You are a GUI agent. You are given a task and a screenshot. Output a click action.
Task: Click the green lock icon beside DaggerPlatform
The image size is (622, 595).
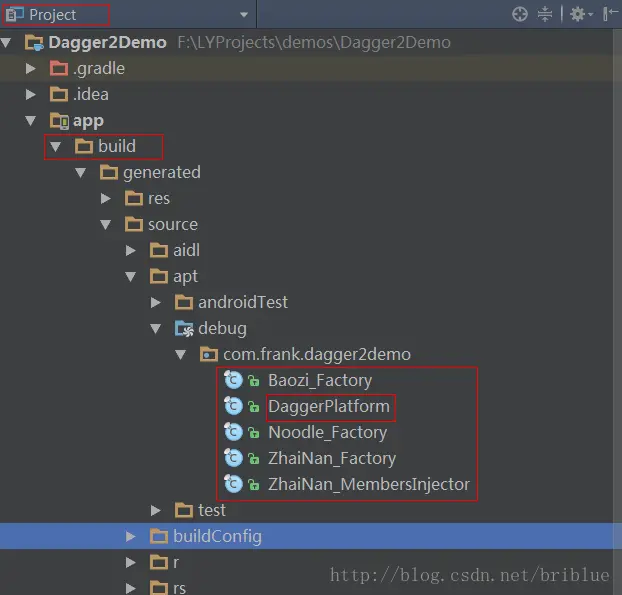254,407
